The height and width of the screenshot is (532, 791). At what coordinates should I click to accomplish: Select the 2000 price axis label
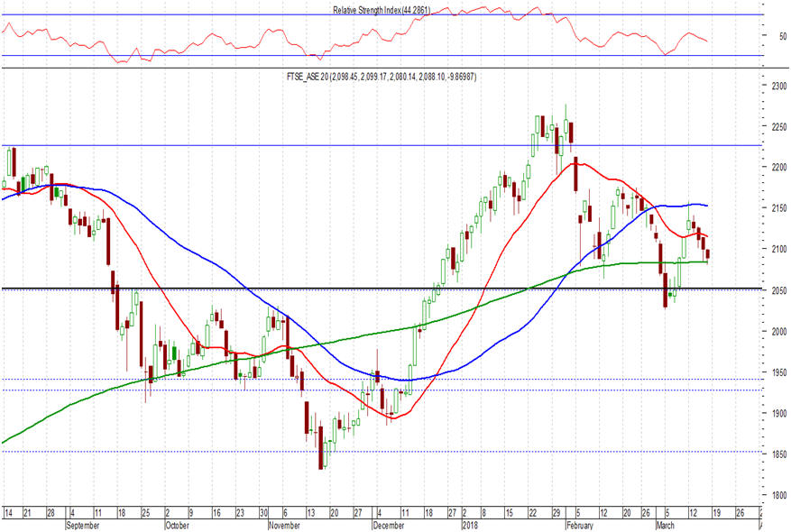pyautogui.click(x=779, y=331)
